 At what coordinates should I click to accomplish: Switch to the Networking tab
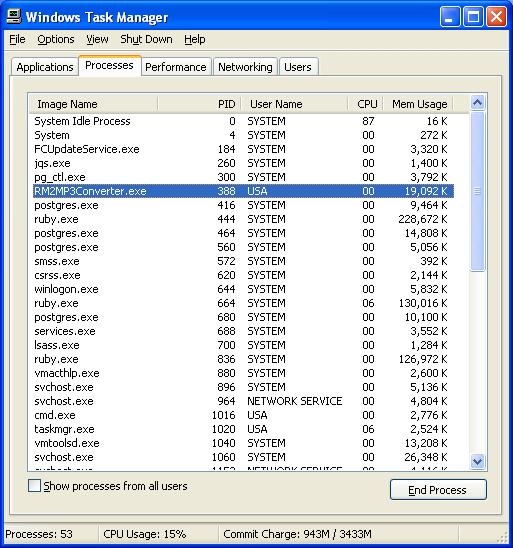[245, 67]
